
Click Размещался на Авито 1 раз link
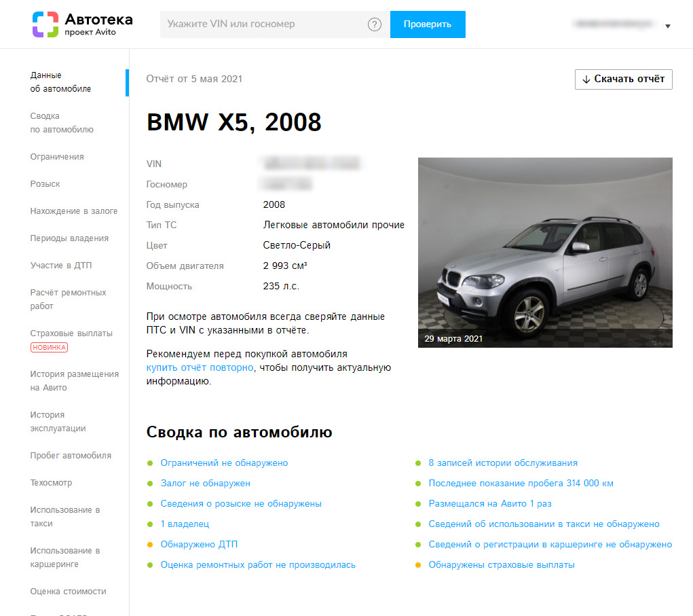point(490,504)
